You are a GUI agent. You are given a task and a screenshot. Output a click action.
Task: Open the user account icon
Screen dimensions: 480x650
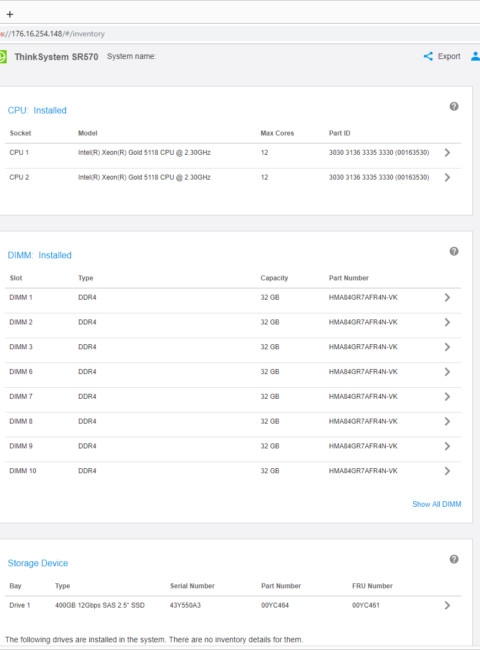(476, 56)
